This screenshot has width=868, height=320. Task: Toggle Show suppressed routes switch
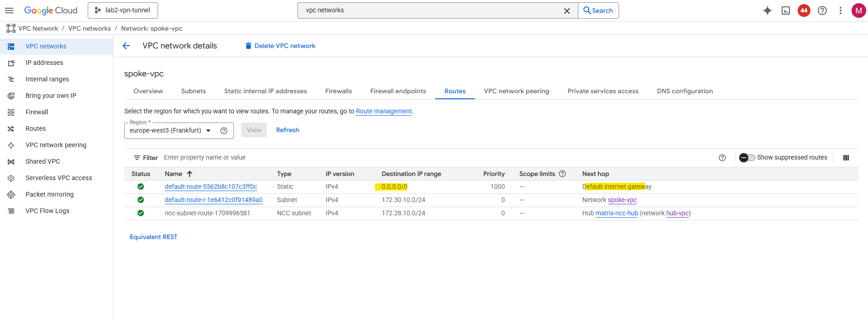click(747, 158)
